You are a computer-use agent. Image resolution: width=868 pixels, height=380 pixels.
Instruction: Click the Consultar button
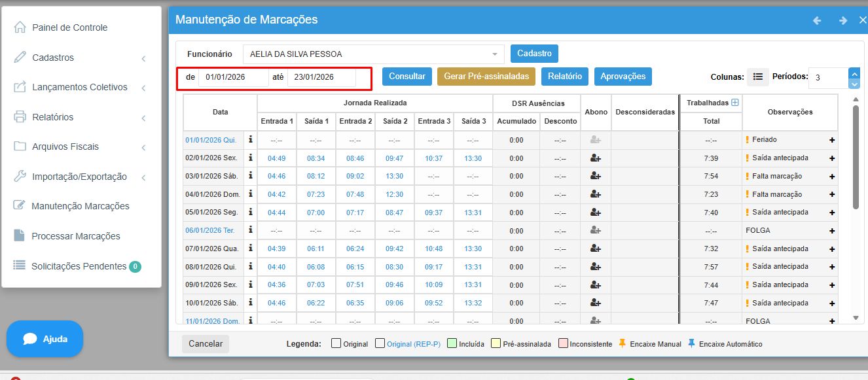click(407, 77)
